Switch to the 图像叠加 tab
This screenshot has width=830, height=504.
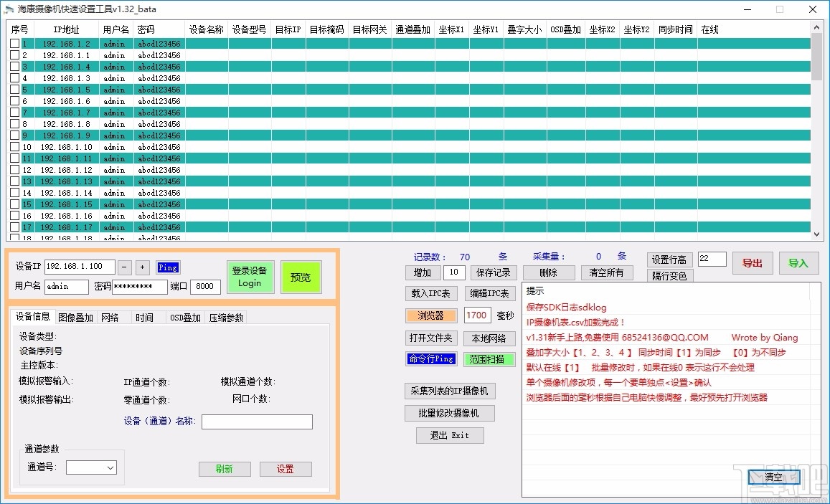click(75, 316)
